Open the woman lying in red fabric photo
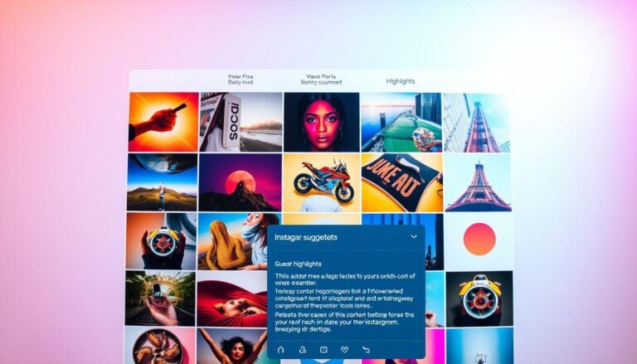637x364 pixels. [232, 299]
